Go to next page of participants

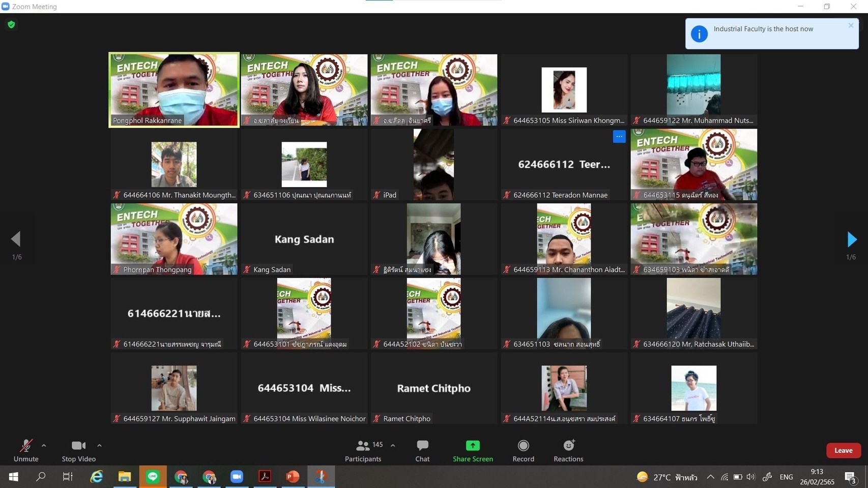(852, 239)
